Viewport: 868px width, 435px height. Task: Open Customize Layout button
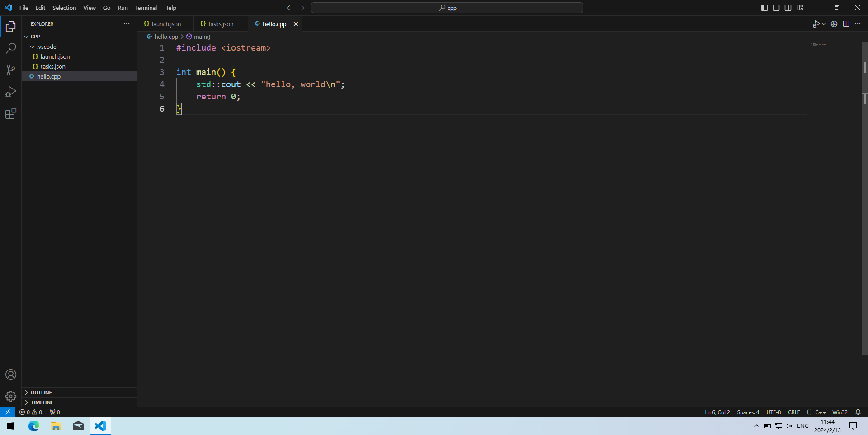800,8
